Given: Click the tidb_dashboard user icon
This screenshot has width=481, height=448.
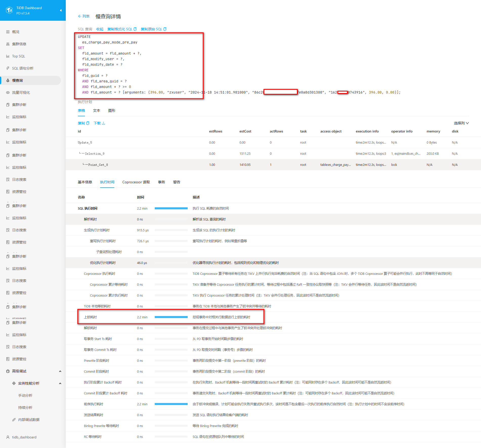Looking at the screenshot, I should tap(8, 437).
